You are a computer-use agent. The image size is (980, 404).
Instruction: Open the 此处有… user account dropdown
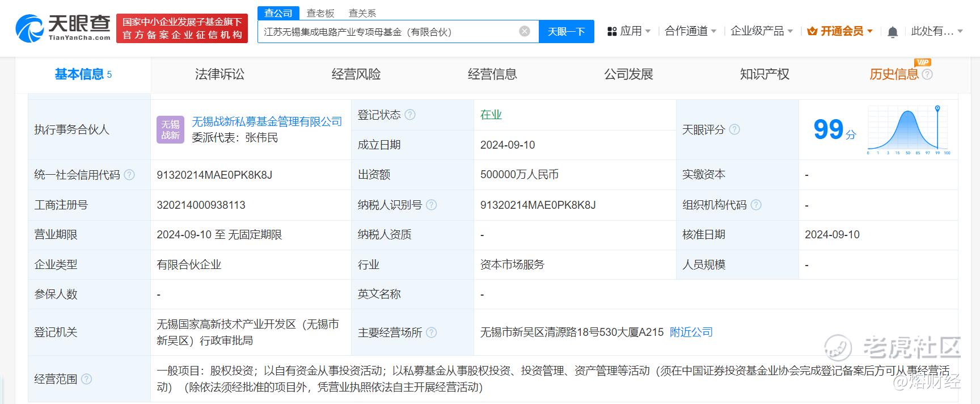pyautogui.click(x=937, y=31)
